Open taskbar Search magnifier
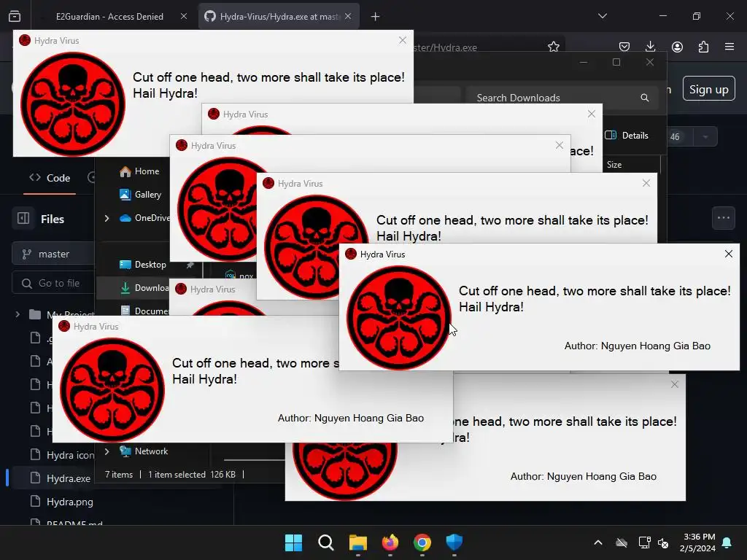 click(x=326, y=542)
